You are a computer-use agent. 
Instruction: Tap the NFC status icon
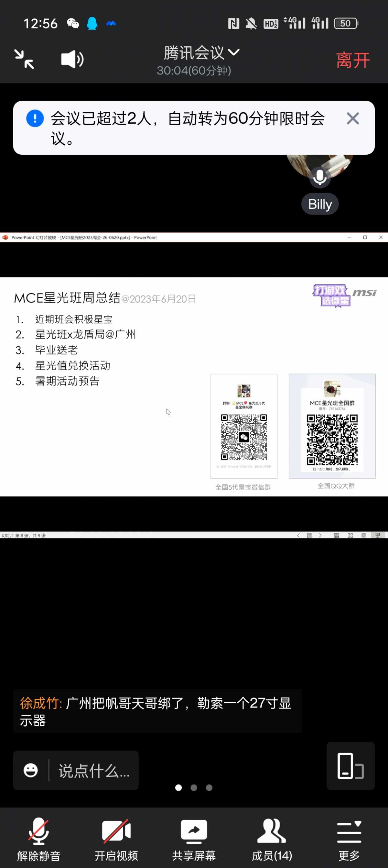click(x=233, y=24)
